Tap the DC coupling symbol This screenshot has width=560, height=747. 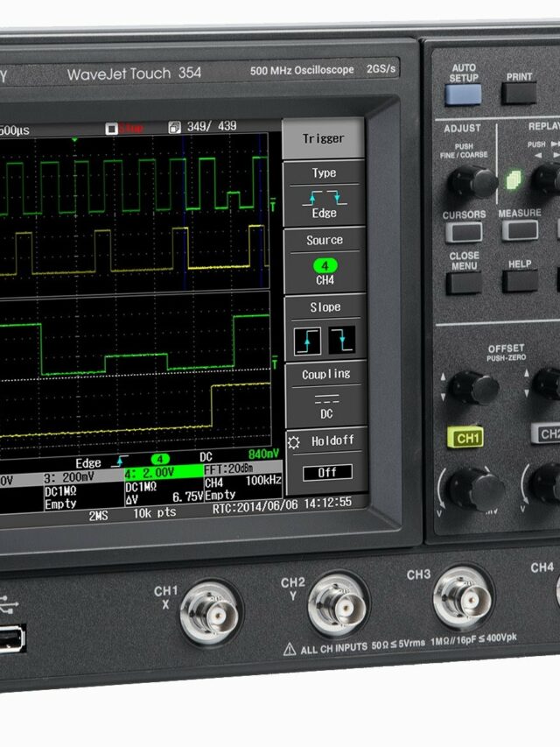point(326,398)
